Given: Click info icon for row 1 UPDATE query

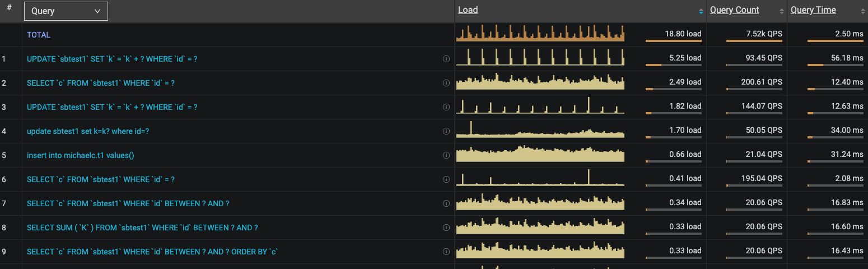Looking at the screenshot, I should pos(446,59).
